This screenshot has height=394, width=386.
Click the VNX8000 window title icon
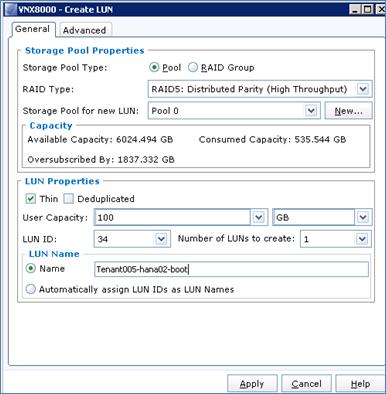pyautogui.click(x=11, y=9)
